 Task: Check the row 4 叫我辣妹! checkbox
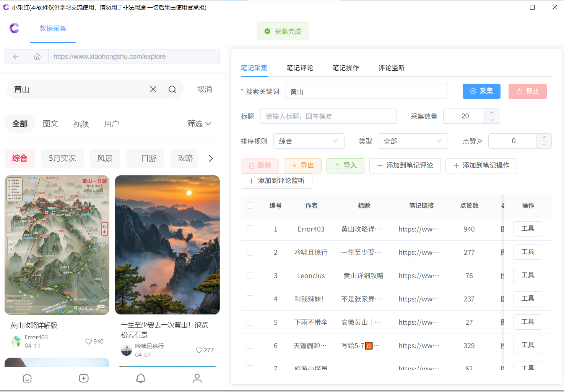[250, 299]
